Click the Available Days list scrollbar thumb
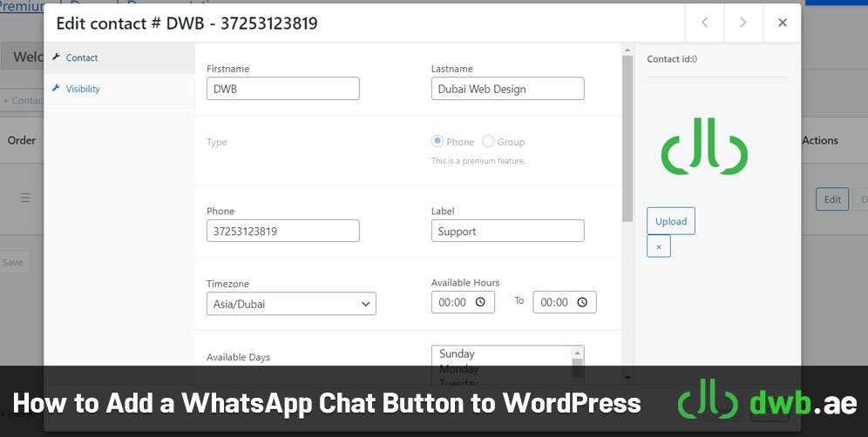 click(578, 367)
